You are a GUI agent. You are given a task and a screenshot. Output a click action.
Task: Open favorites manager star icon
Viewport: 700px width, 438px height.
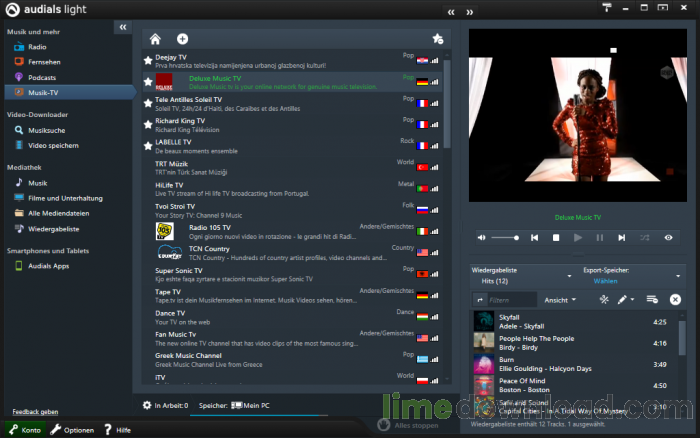point(438,39)
